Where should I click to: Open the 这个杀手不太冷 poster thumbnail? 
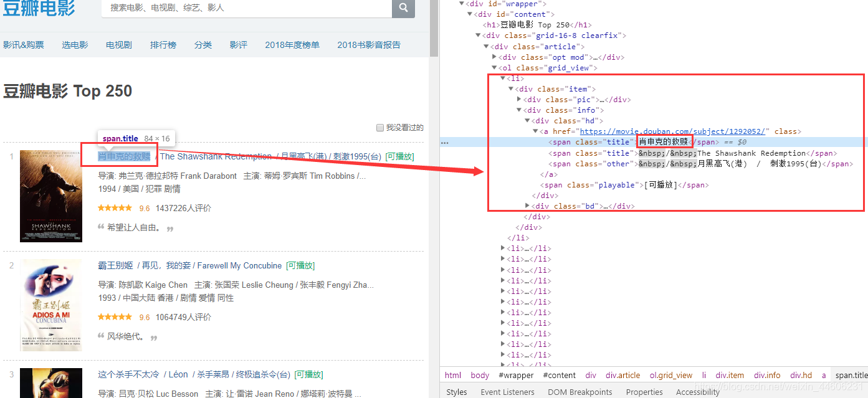pyautogui.click(x=50, y=382)
